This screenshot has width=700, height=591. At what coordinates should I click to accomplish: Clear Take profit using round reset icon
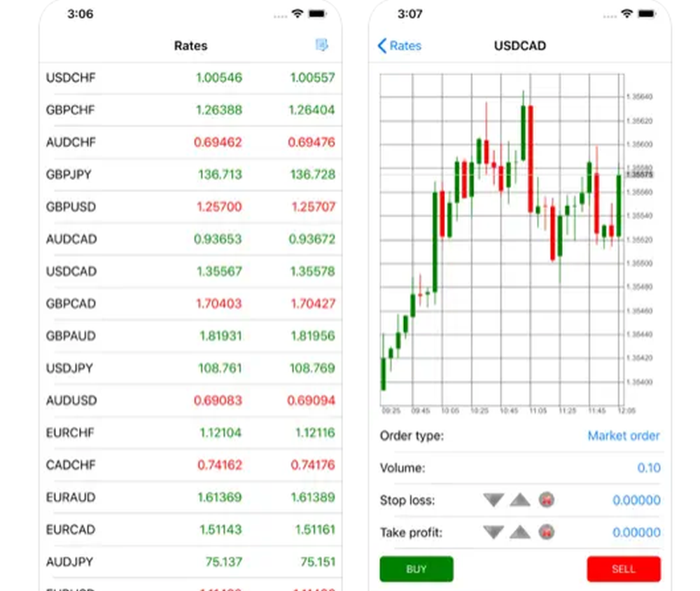[x=547, y=532]
